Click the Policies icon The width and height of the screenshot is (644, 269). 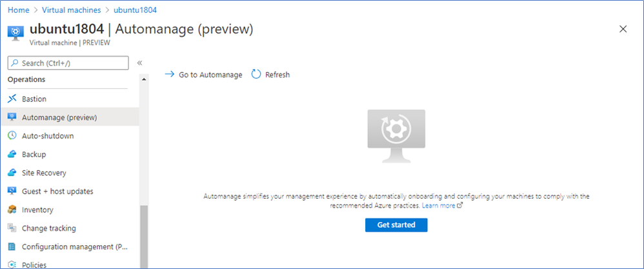point(12,264)
